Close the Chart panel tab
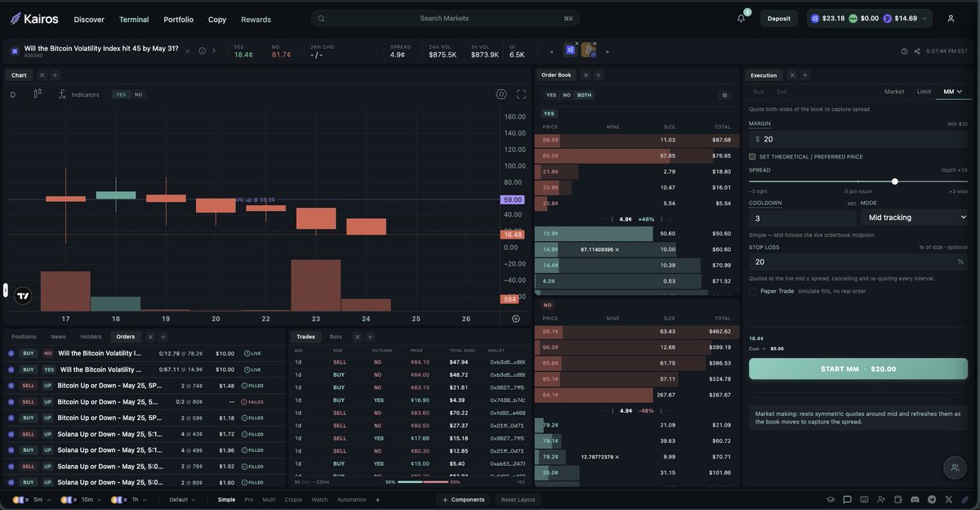Screen dimensions: 980x510 click(42, 75)
